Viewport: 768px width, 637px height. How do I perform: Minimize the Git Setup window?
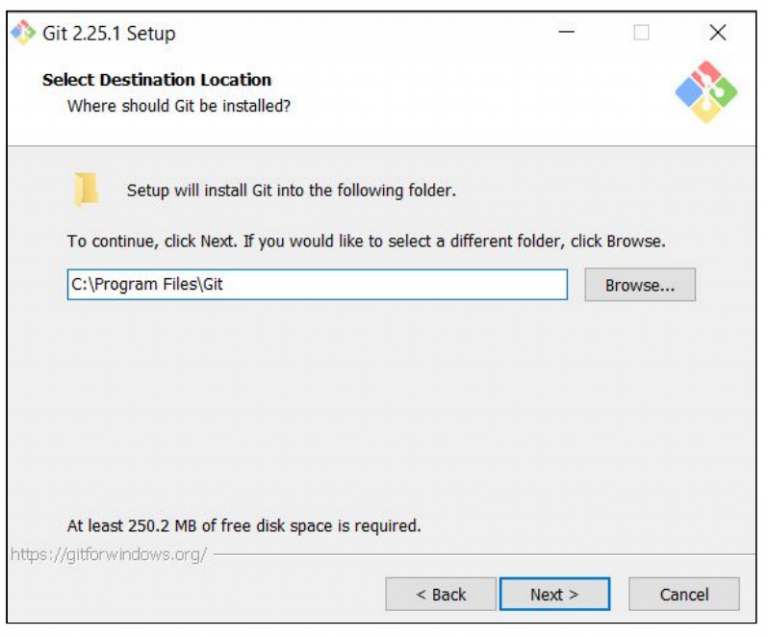click(x=566, y=33)
